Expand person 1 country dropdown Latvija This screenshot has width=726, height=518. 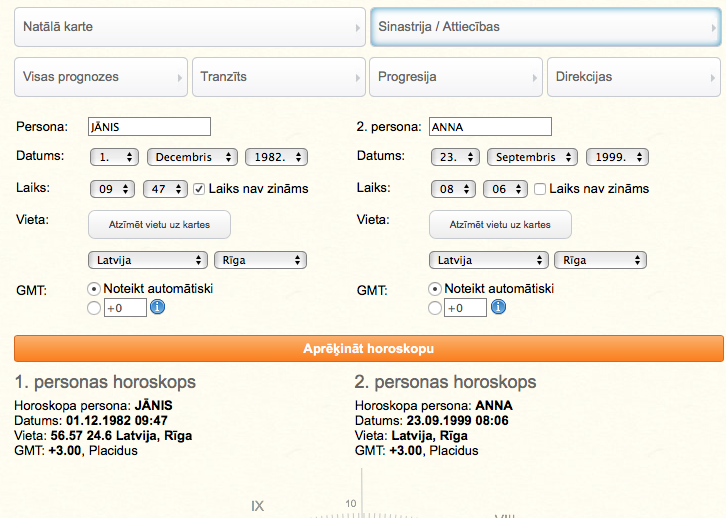coord(148,260)
